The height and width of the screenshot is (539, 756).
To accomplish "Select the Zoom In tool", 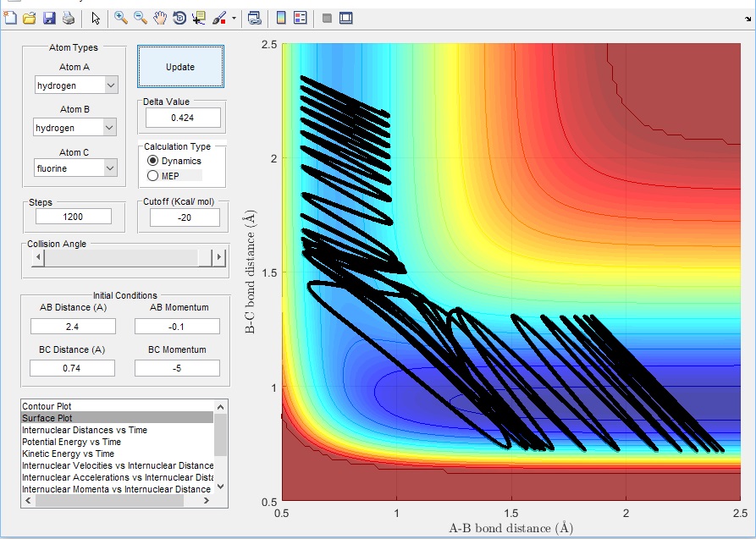I will [x=121, y=18].
